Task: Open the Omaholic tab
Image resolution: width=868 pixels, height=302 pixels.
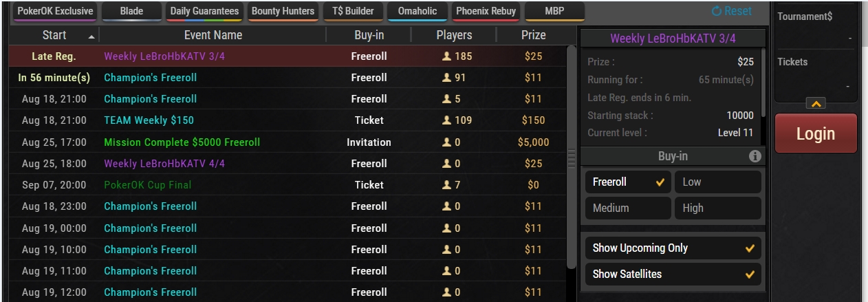Action: point(417,11)
